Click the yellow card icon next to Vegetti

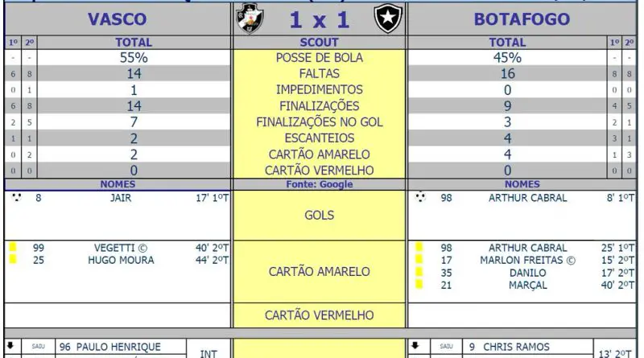pyautogui.click(x=13, y=247)
